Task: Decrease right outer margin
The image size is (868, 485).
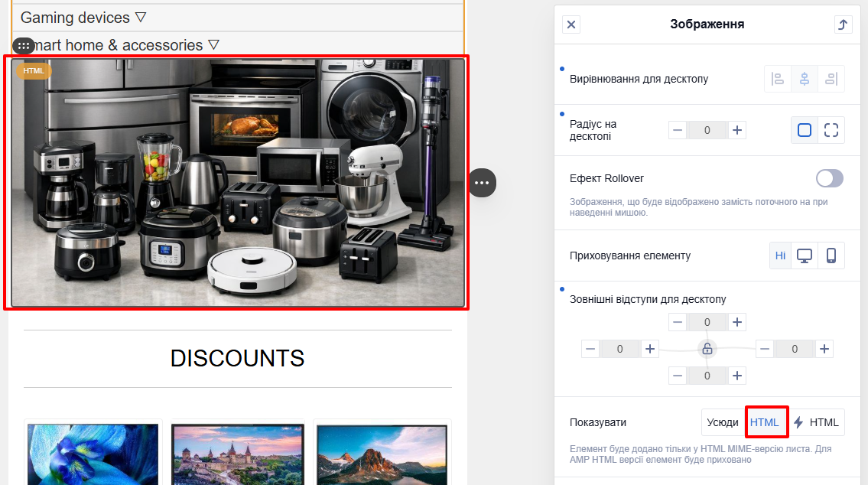Action: [x=765, y=349]
